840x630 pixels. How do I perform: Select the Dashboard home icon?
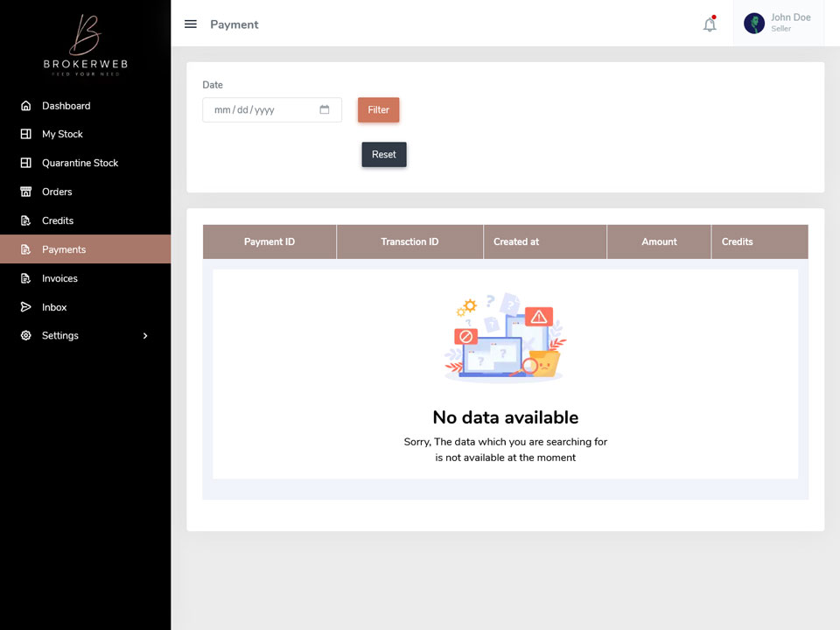click(25, 106)
